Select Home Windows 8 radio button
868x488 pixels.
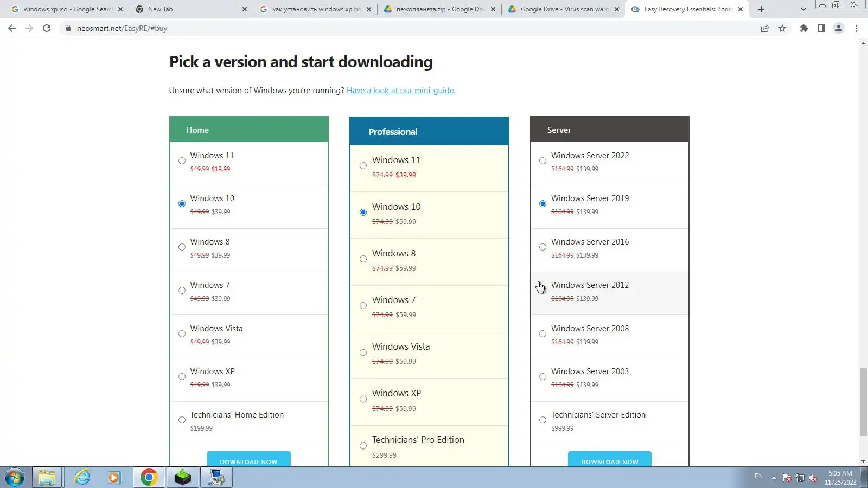(x=182, y=247)
